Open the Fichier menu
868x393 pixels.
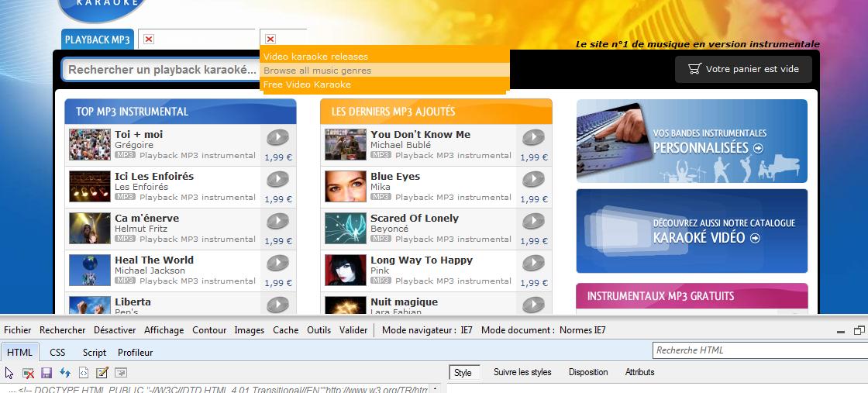click(x=18, y=330)
